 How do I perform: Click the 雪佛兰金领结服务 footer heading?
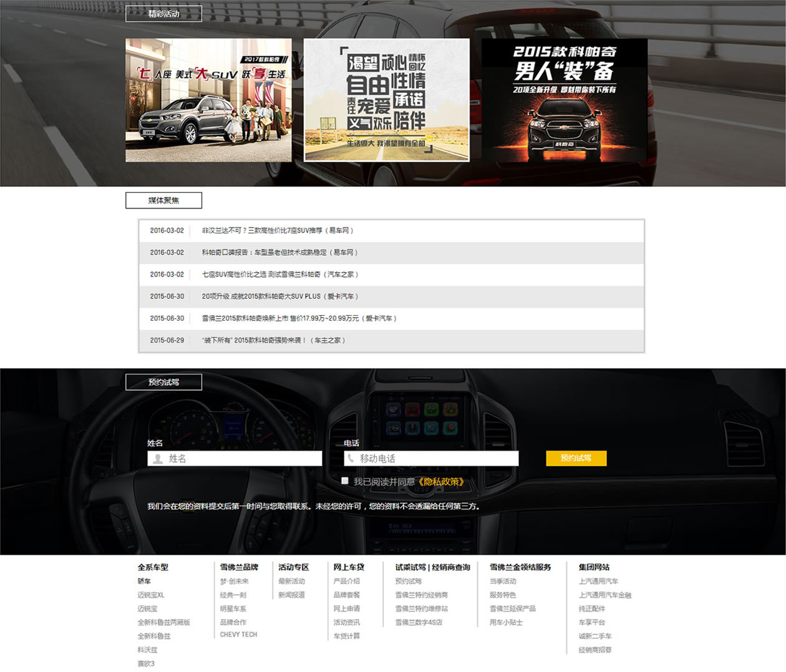coord(520,567)
